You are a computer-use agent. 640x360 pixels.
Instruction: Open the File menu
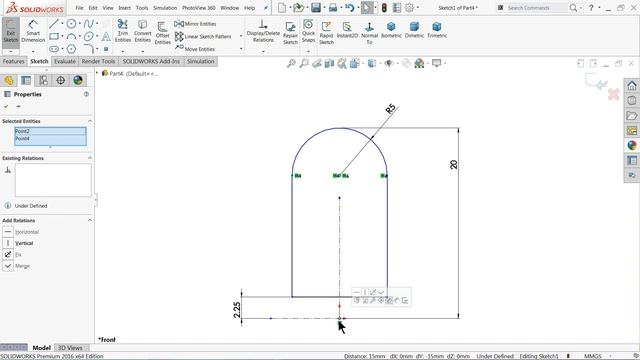79,8
